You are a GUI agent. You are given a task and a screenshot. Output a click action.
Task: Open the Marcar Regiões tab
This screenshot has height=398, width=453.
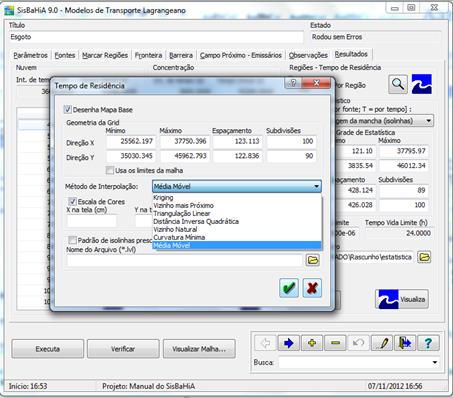(105, 55)
